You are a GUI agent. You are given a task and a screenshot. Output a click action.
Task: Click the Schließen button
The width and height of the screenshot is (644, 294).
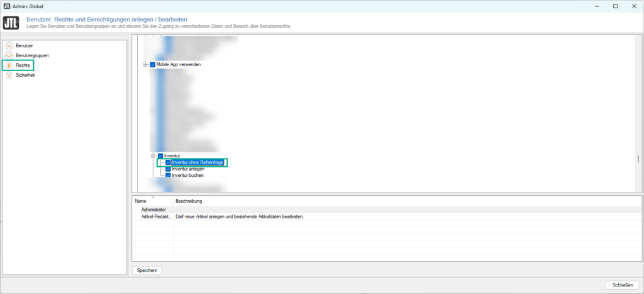622,285
